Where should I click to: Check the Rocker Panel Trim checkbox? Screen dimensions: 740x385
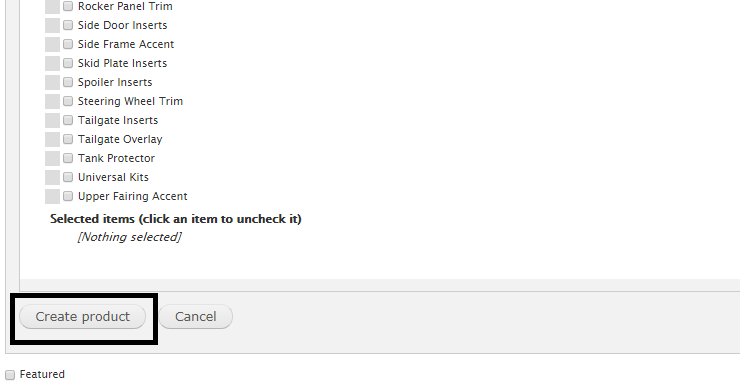68,6
